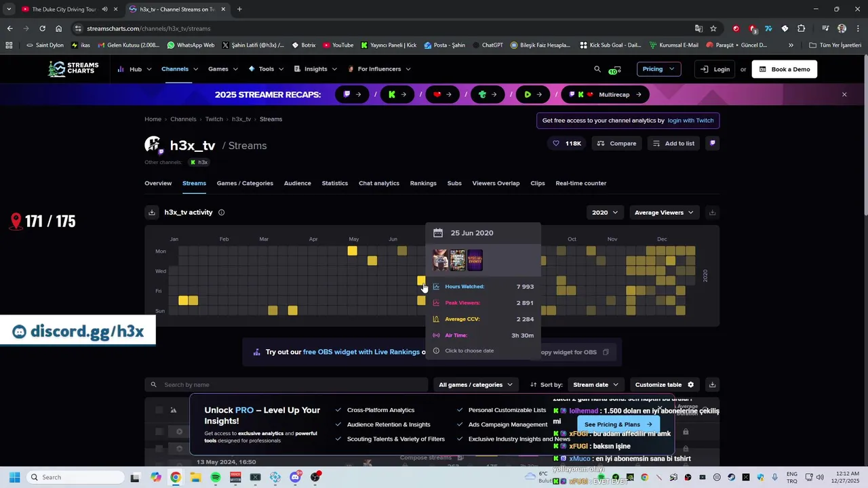868x488 pixels.
Task: Click the bright yellow heatmap cell under May
Action: click(352, 251)
